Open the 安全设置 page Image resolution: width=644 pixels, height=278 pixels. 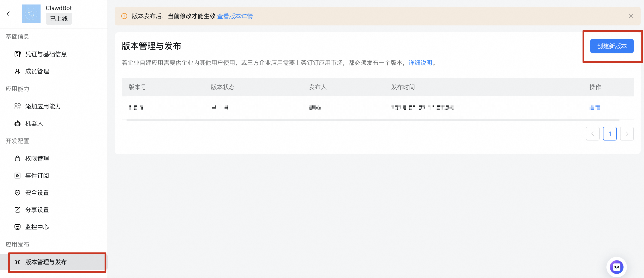[37, 193]
